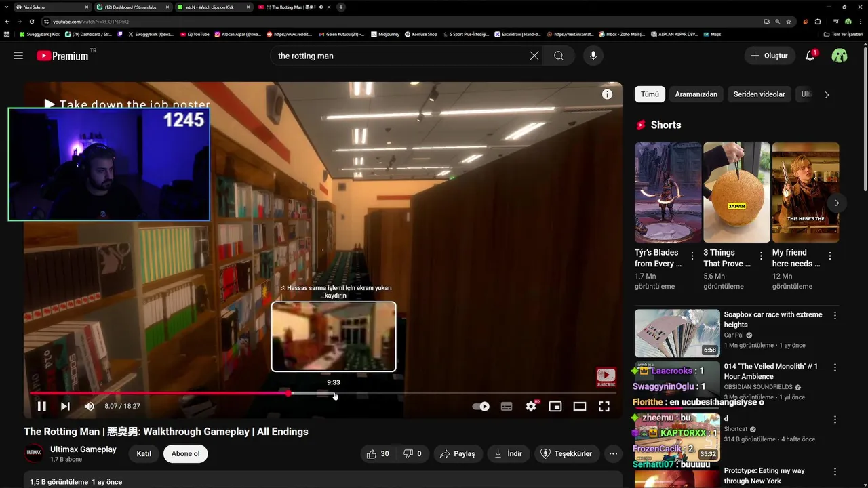868x488 pixels.
Task: Open options for Prototype video
Action: (x=835, y=472)
